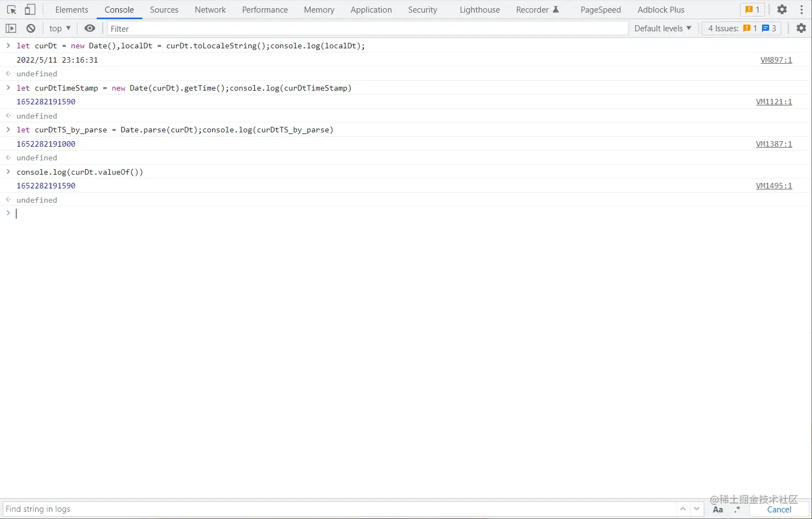This screenshot has height=519, width=812.
Task: Open the Recorder tab
Action: pyautogui.click(x=537, y=10)
